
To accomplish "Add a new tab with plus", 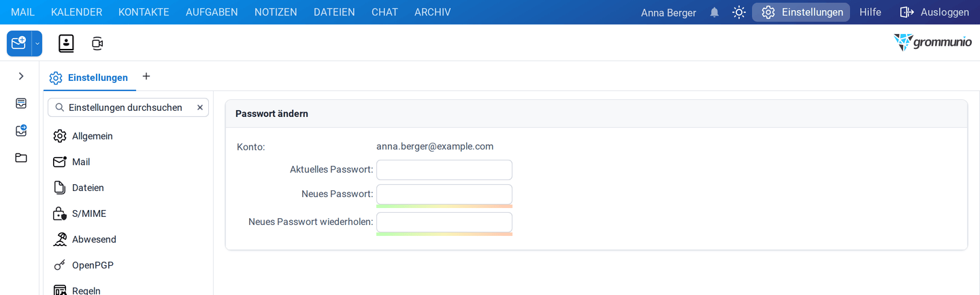I will 146,76.
